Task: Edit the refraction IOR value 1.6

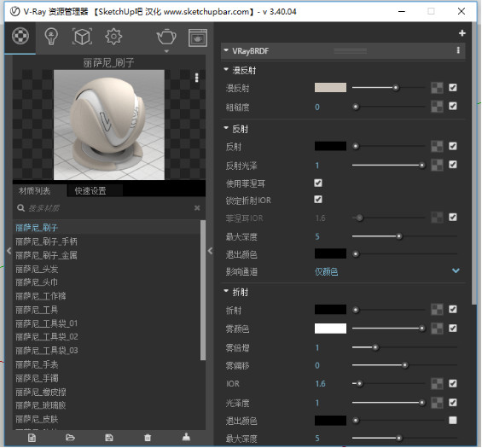Action: 320,384
